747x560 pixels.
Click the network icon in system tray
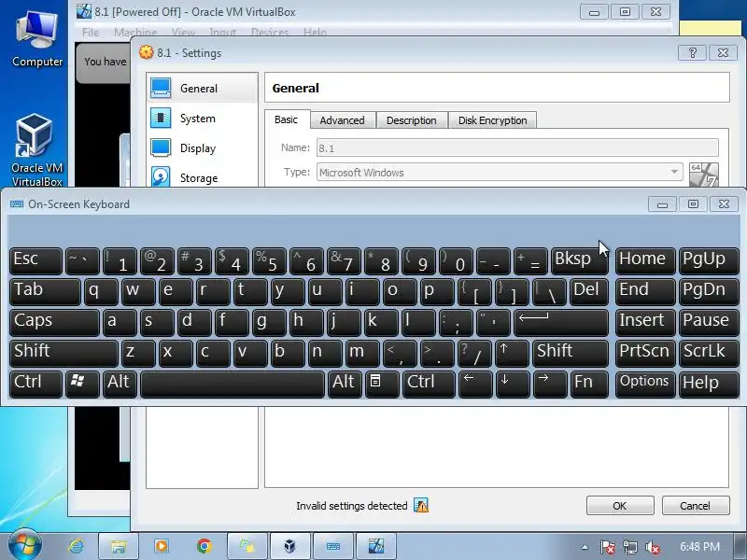coord(629,547)
